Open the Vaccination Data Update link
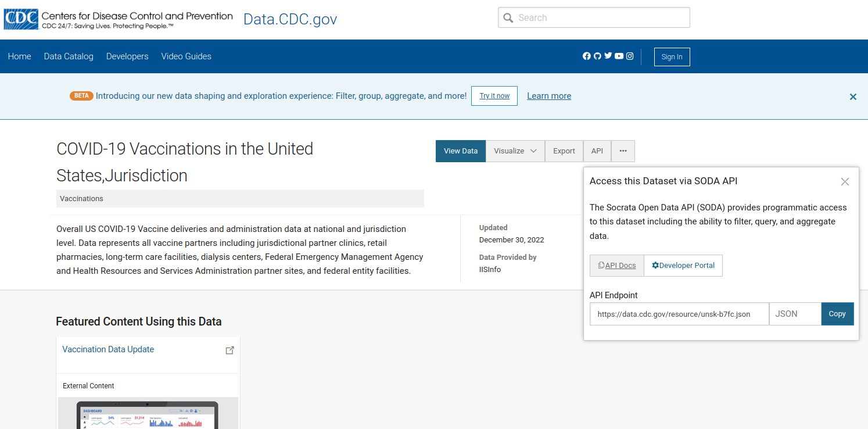The width and height of the screenshot is (868, 429). 108,349
